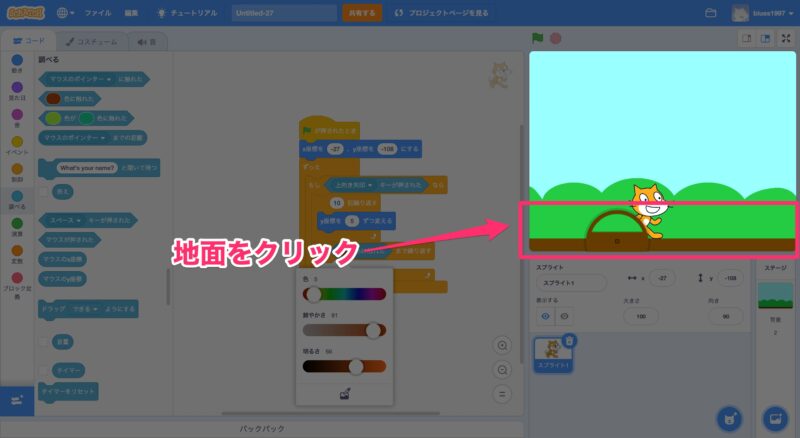Switch to the コスチューム tab
This screenshot has height=438, width=800.
91,41
